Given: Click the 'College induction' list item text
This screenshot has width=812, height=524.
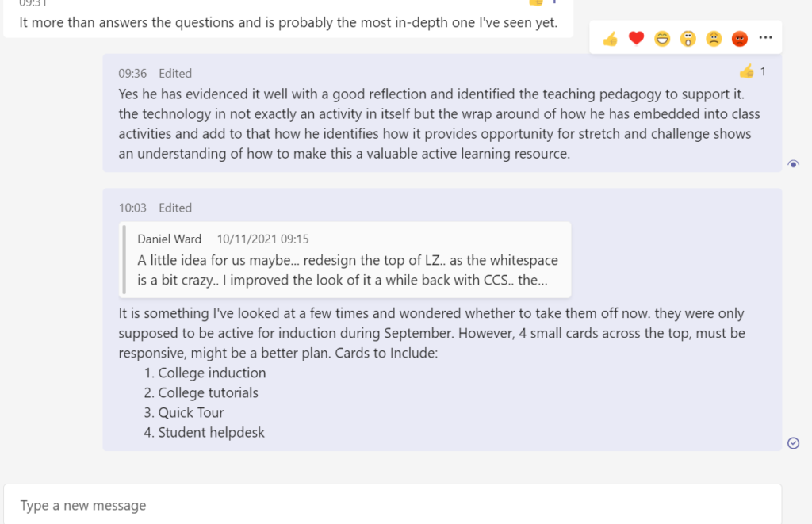Looking at the screenshot, I should click(212, 373).
